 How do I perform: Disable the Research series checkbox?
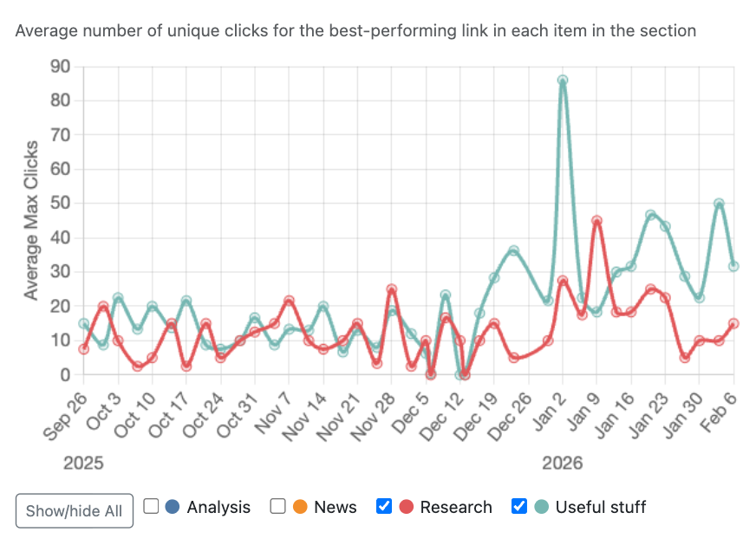pyautogui.click(x=383, y=505)
